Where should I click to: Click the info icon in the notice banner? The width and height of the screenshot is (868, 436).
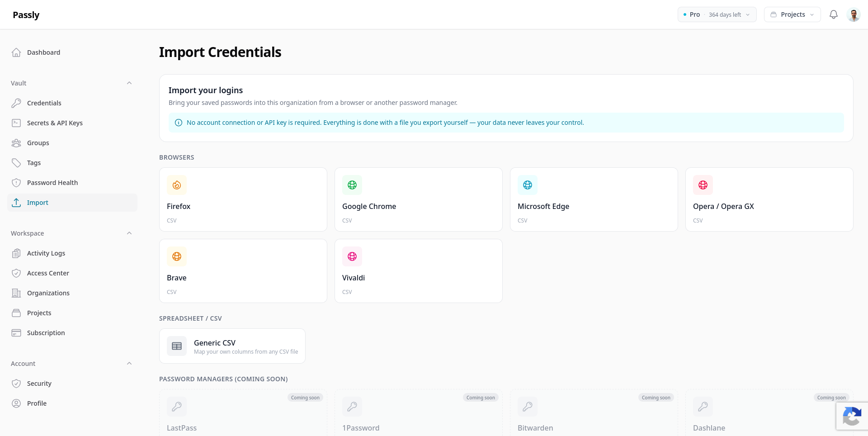(x=179, y=123)
